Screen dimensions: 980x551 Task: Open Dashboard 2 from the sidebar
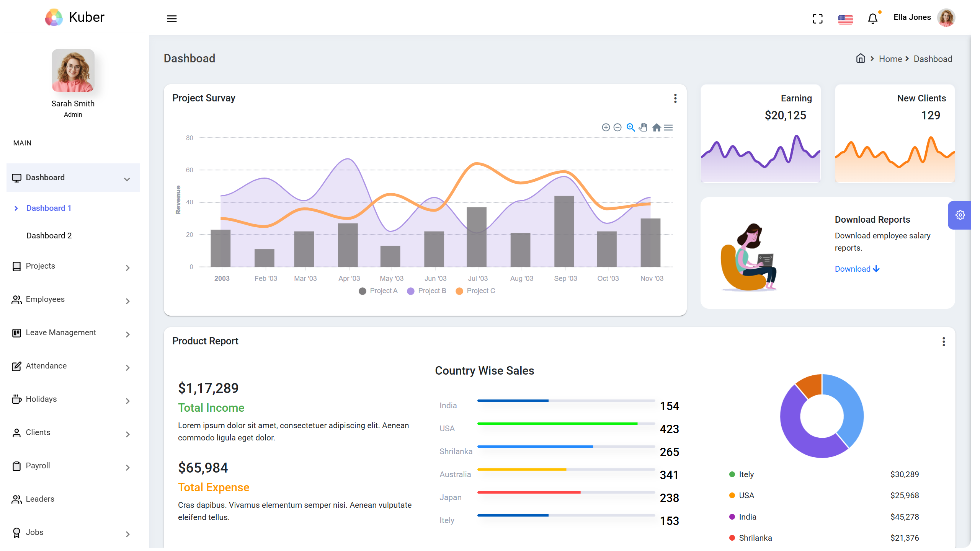coord(49,235)
